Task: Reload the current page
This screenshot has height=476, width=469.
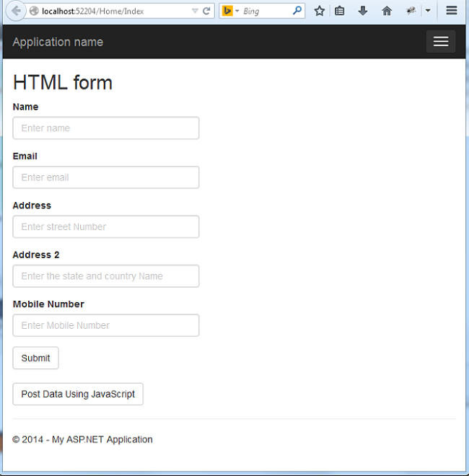Action: tap(206, 12)
